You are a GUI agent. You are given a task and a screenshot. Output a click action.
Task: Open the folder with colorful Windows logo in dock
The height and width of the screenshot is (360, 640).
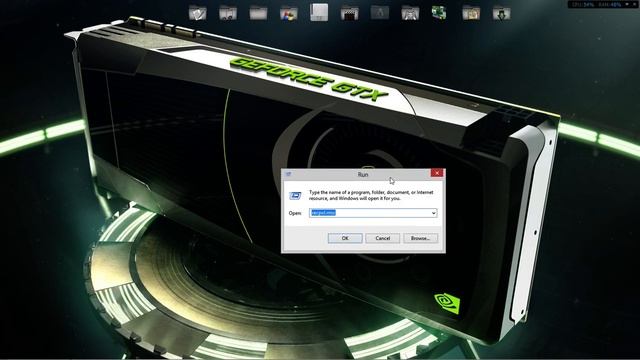point(289,13)
